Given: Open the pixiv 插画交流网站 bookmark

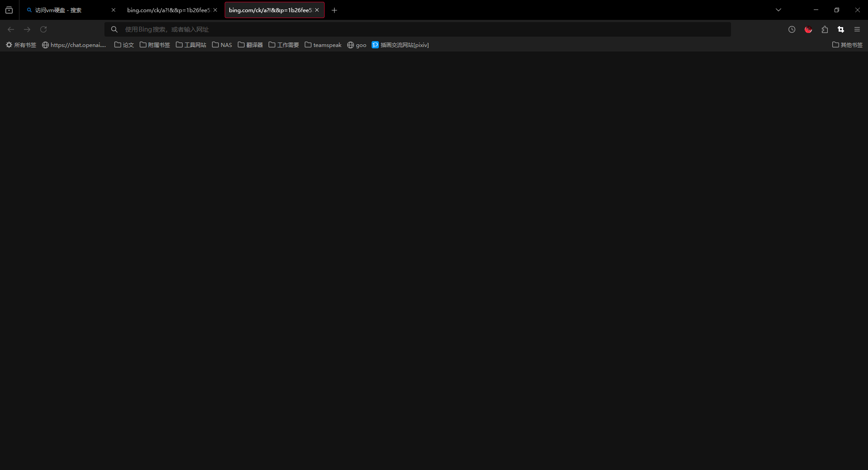Looking at the screenshot, I should (x=401, y=45).
